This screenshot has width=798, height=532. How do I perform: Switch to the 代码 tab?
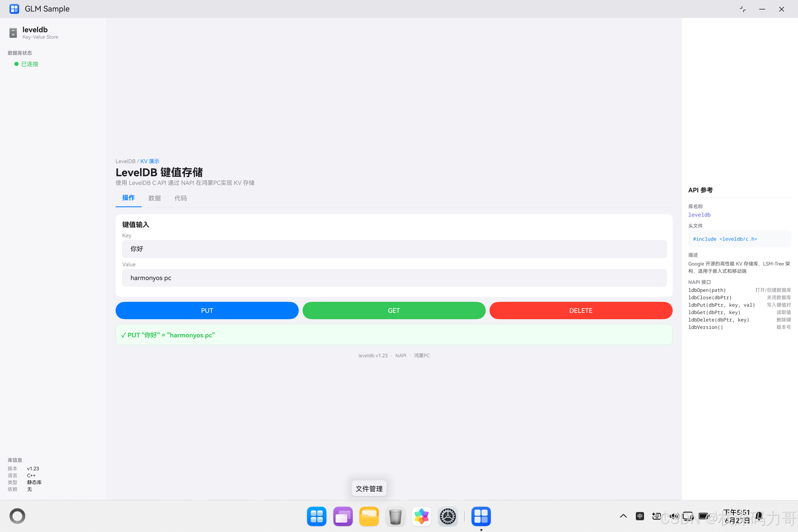point(181,198)
